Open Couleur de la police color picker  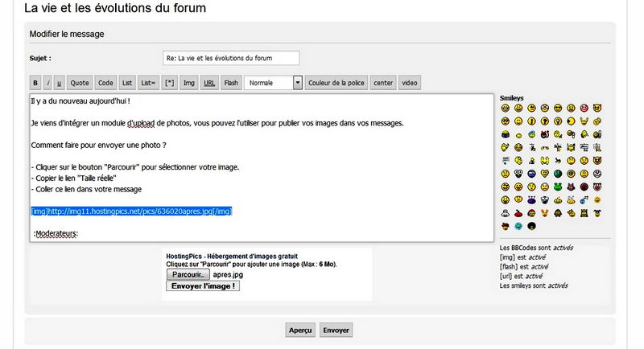pyautogui.click(x=336, y=83)
